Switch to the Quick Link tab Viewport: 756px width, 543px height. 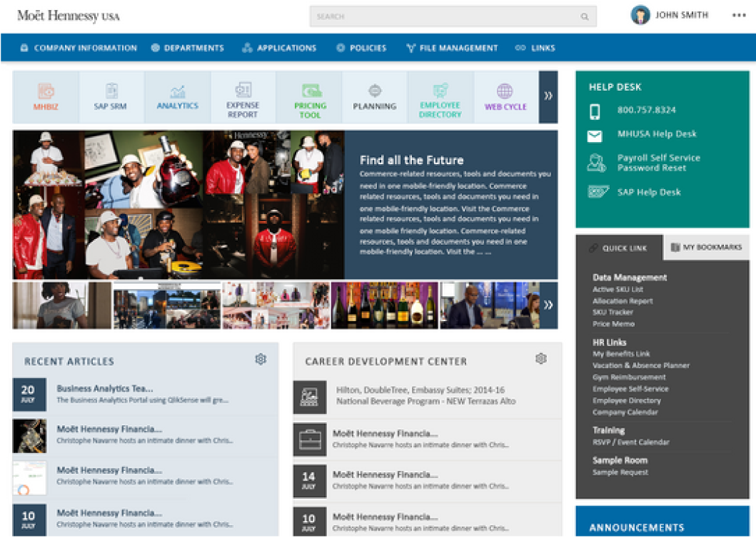click(x=619, y=248)
